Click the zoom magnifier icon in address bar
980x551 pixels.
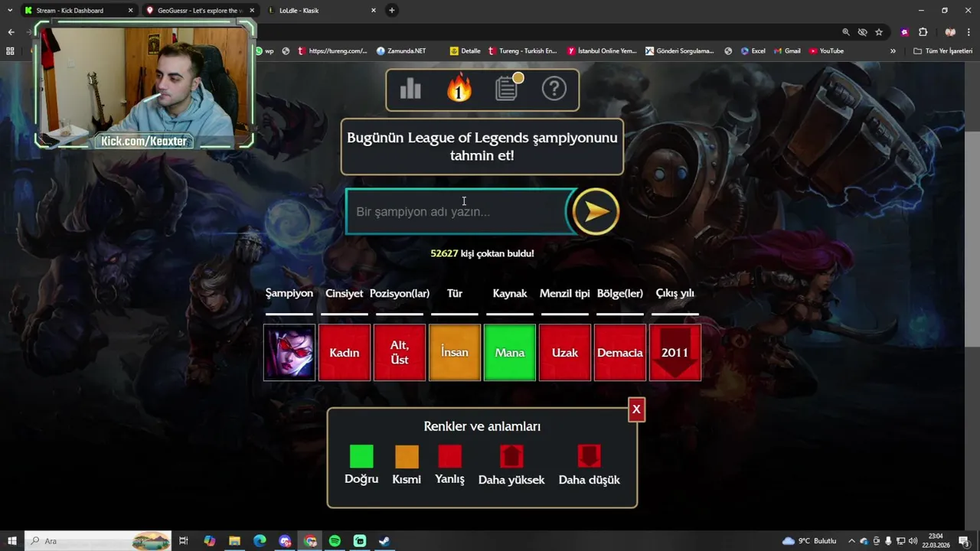point(846,32)
